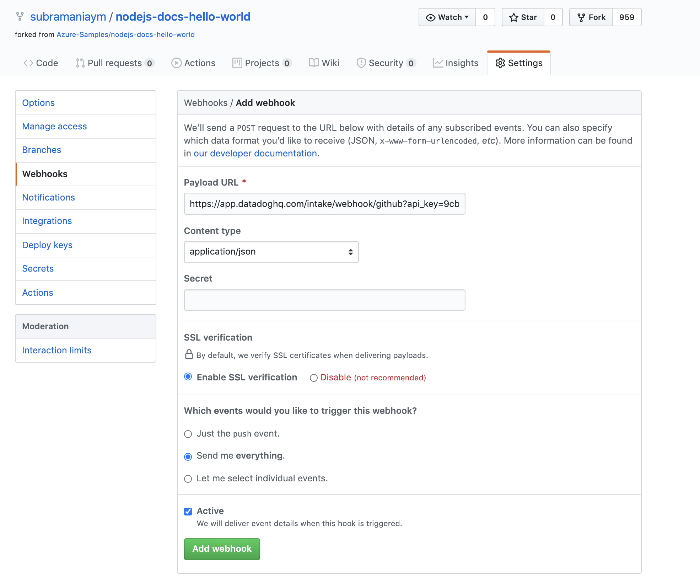Open the Watch dropdown
Viewport: 700px width, 588px height.
447,17
